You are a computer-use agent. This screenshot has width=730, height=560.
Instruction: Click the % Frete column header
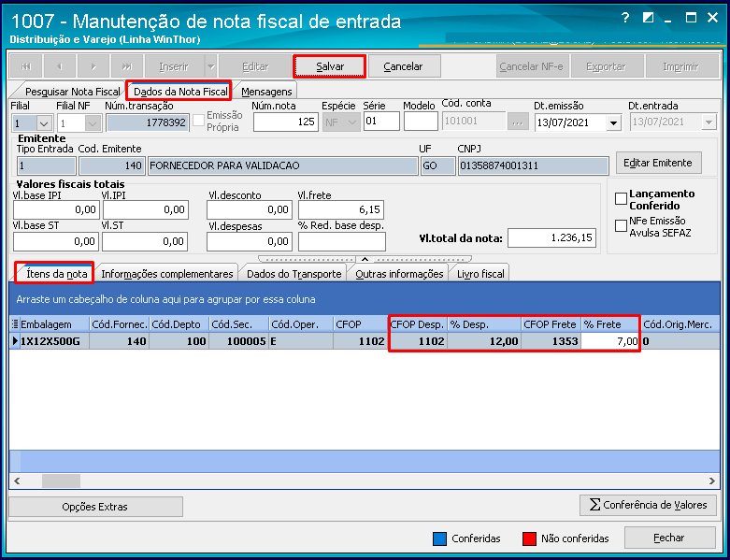tap(610, 324)
